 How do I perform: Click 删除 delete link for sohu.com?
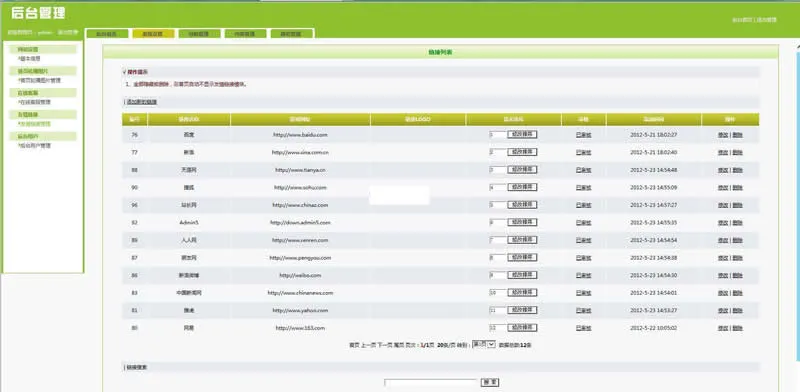[x=738, y=187]
